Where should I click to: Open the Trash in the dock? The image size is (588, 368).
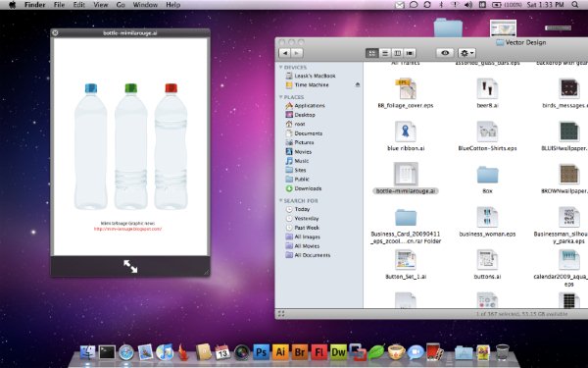(x=503, y=352)
